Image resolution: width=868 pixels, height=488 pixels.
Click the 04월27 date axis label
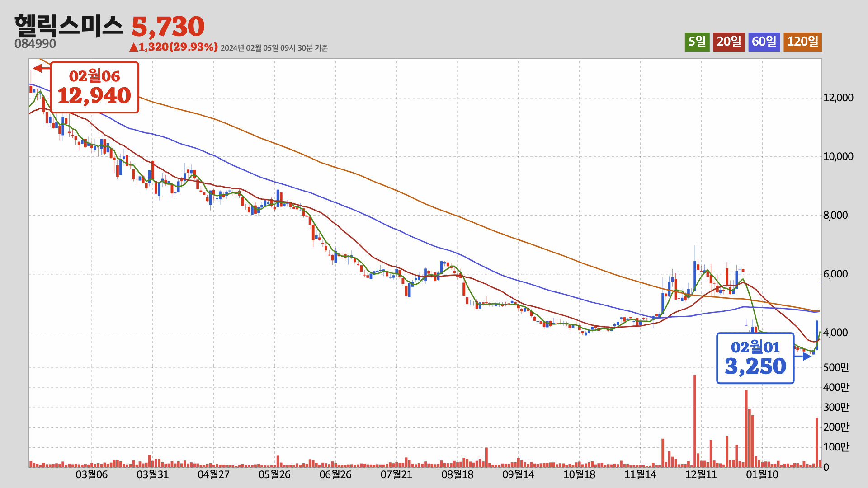click(x=214, y=474)
